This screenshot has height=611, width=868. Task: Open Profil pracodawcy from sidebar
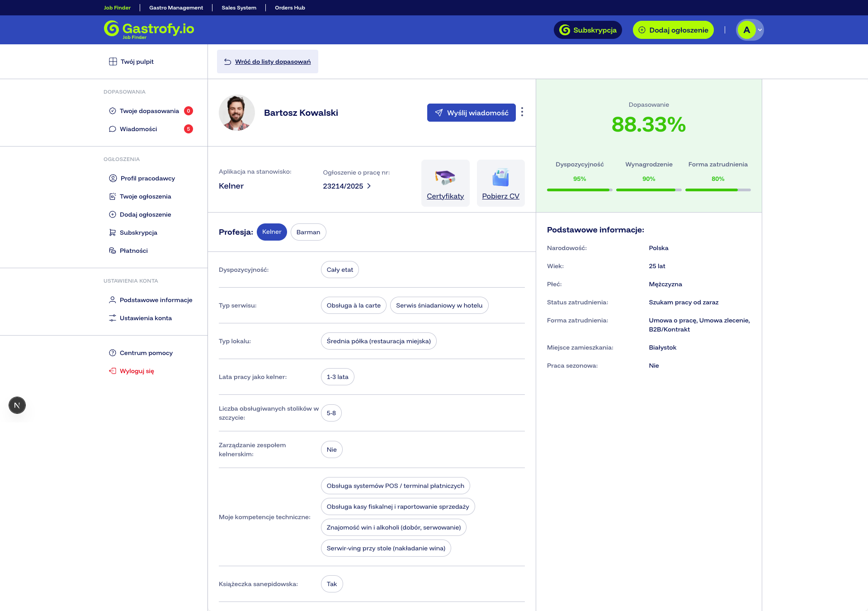147,178
